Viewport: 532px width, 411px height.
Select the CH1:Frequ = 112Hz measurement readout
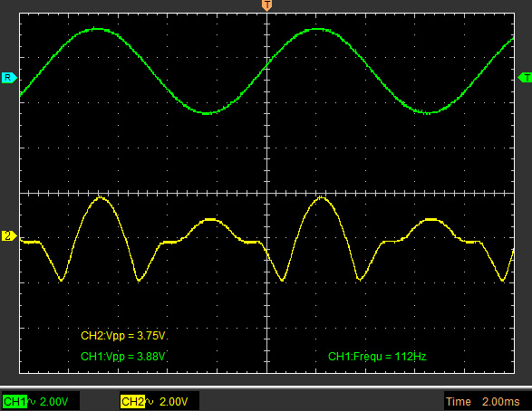(377, 357)
